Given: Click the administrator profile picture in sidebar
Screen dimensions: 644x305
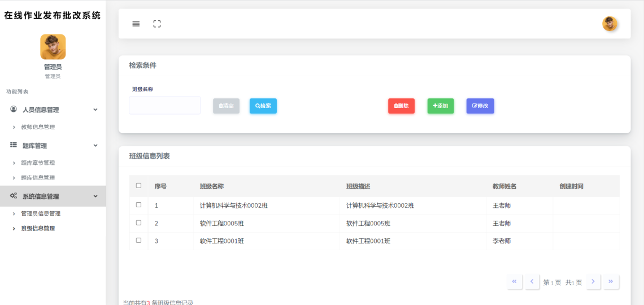Looking at the screenshot, I should coord(53,47).
